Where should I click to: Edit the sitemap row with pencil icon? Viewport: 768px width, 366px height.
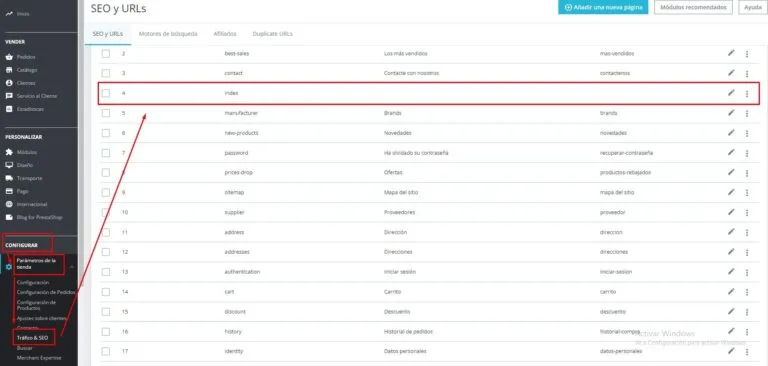(x=731, y=192)
